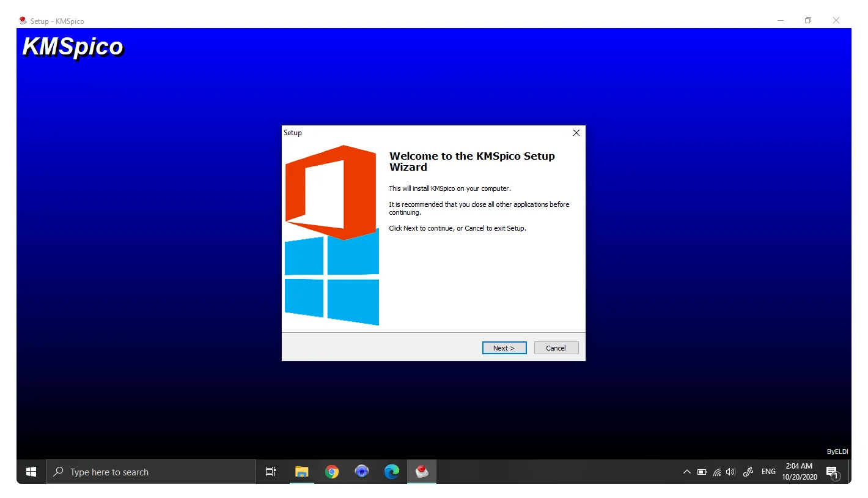Select the KMSpico setup taskbar icon
The width and height of the screenshot is (868, 498).
(422, 472)
